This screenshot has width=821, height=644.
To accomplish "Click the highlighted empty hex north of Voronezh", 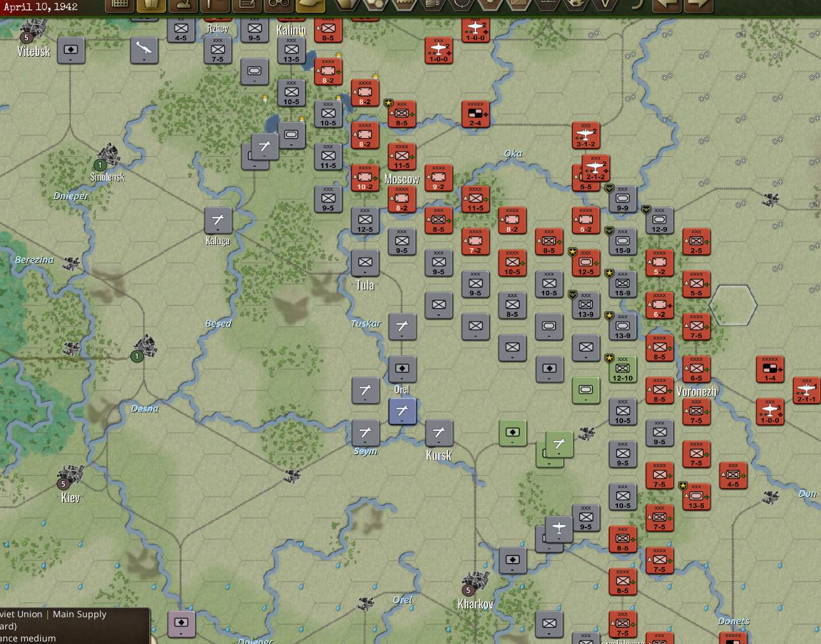I will tap(733, 305).
